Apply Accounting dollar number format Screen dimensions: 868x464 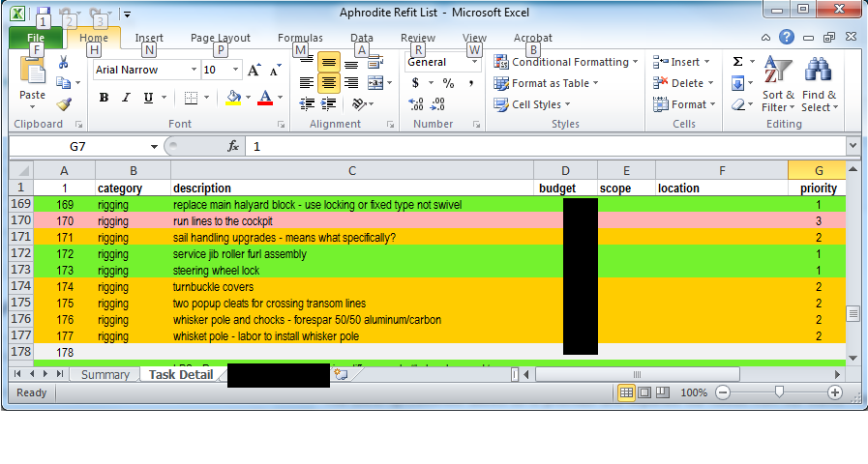(x=416, y=83)
